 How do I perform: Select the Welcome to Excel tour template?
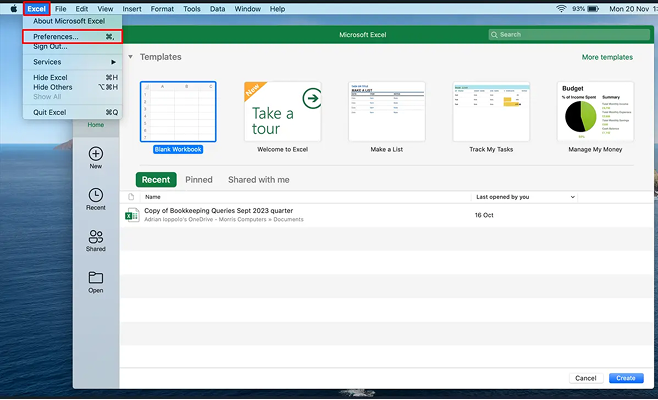click(283, 112)
